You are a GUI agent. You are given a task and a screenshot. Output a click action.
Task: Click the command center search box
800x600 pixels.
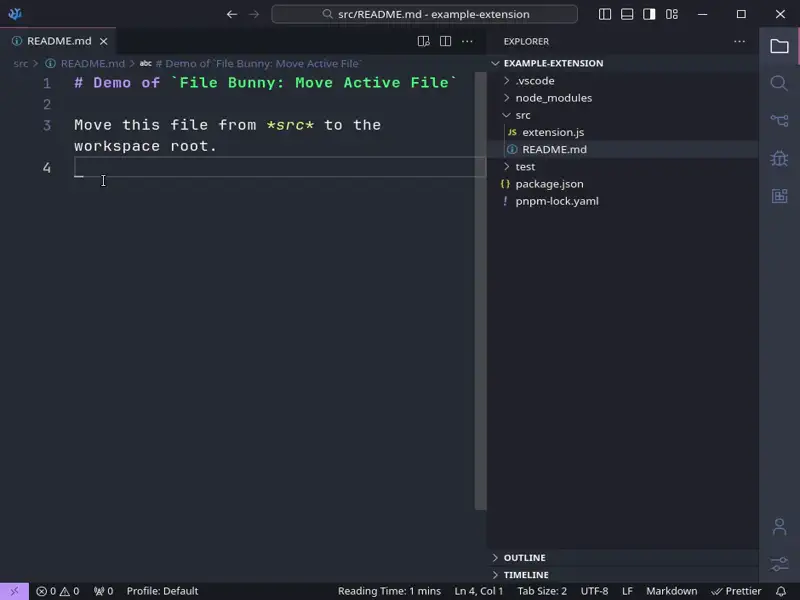(x=424, y=14)
